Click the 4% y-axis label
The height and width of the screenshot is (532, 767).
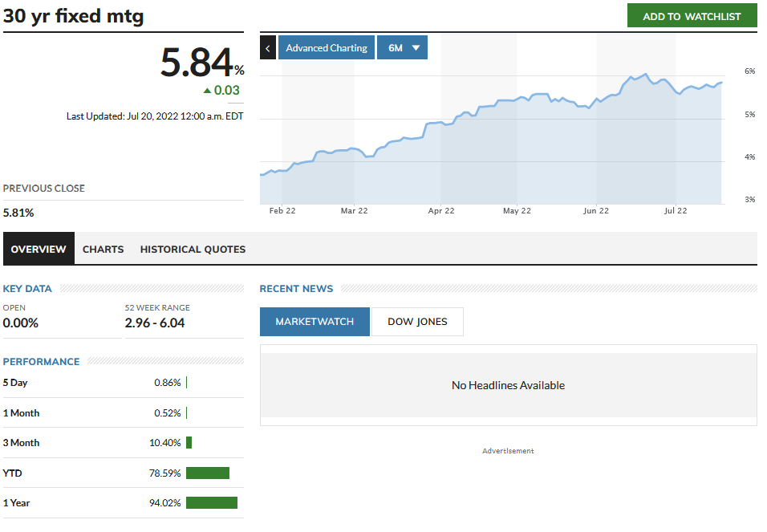pyautogui.click(x=750, y=156)
